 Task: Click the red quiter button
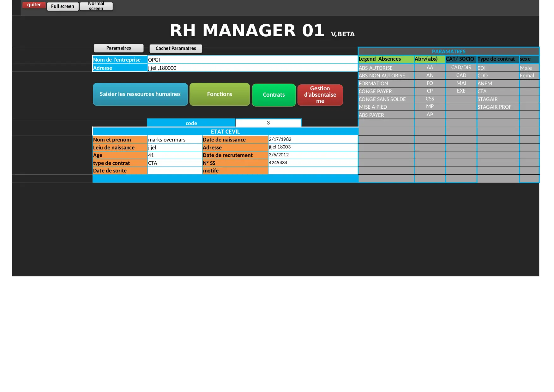pyautogui.click(x=34, y=5)
